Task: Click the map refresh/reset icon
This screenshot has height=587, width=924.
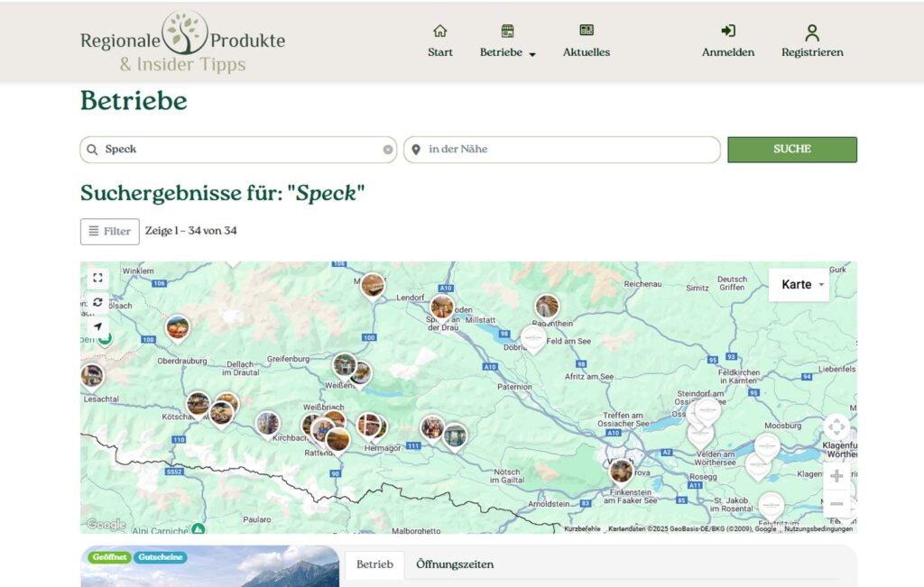Action: click(x=97, y=303)
